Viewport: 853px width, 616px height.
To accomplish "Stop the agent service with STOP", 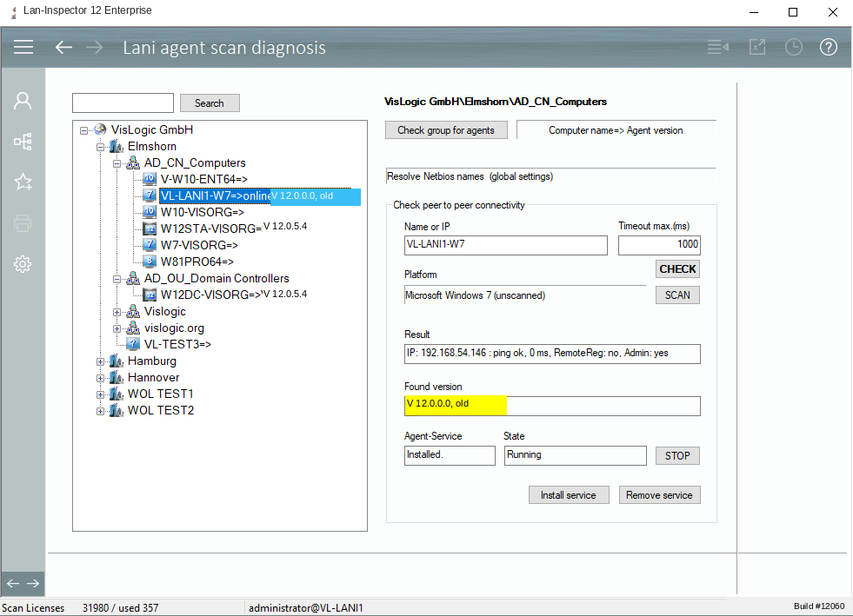I will 677,455.
